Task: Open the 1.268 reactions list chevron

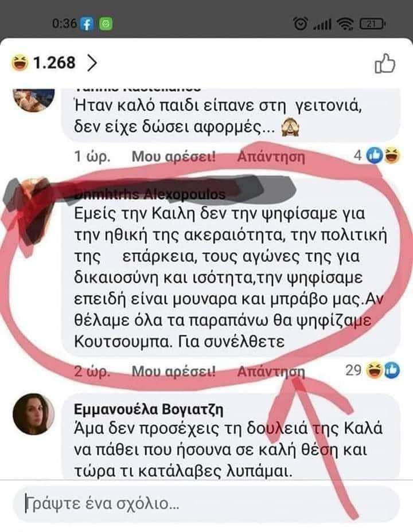Action: pyautogui.click(x=92, y=63)
